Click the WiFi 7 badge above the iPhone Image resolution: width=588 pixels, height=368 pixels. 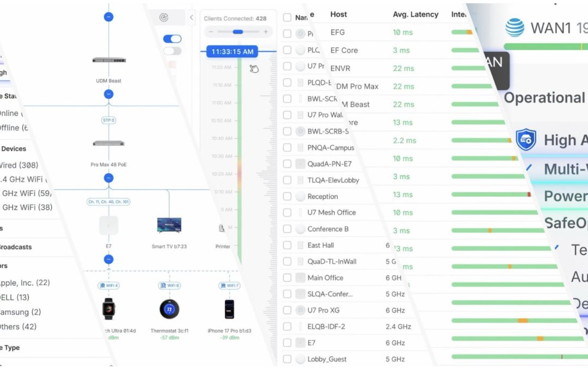tap(230, 285)
